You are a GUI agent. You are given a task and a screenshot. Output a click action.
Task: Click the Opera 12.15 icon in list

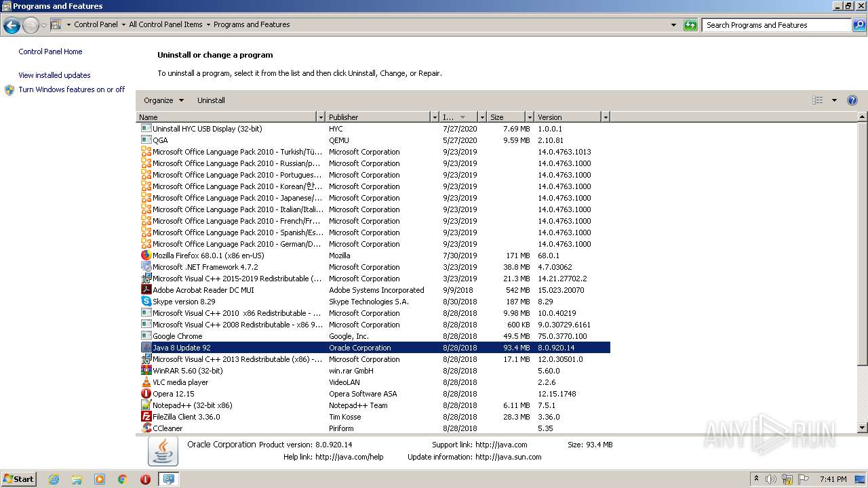(x=146, y=394)
